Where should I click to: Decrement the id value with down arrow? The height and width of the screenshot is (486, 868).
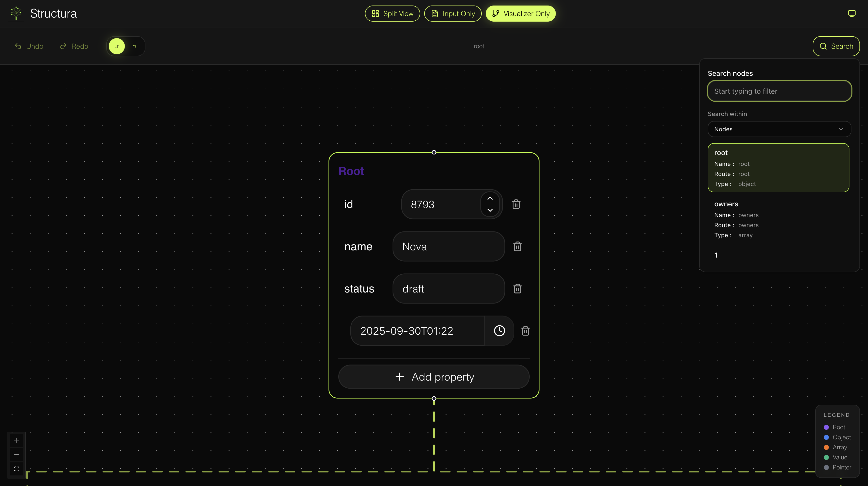click(490, 210)
